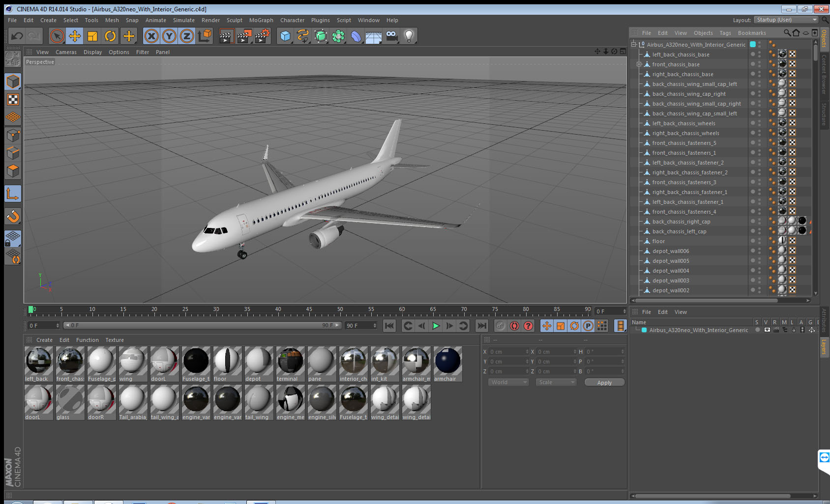Toggle Autokeying button
This screenshot has width=830, height=504.
tap(514, 326)
